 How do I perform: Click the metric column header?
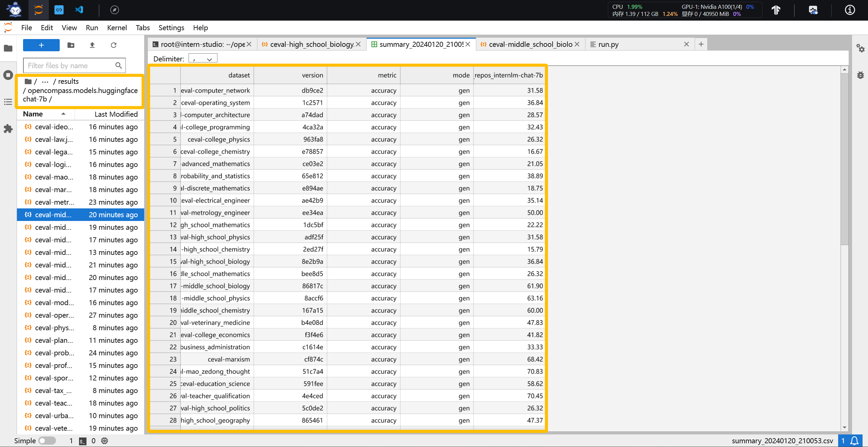click(364, 75)
